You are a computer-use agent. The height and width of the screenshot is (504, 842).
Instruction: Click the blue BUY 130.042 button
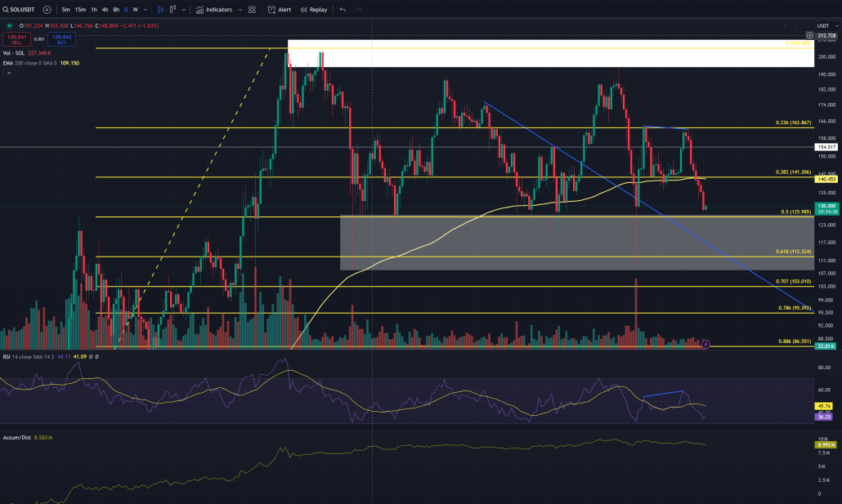point(61,39)
